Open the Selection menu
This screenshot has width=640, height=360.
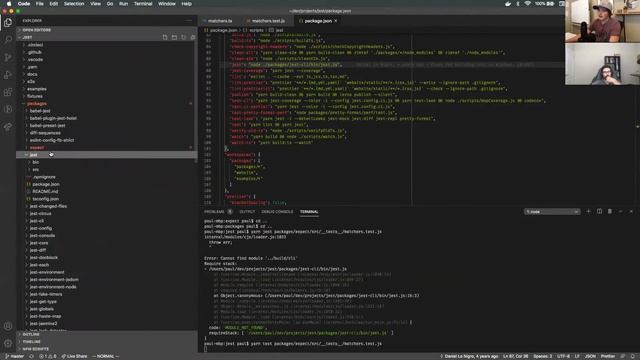74,4
